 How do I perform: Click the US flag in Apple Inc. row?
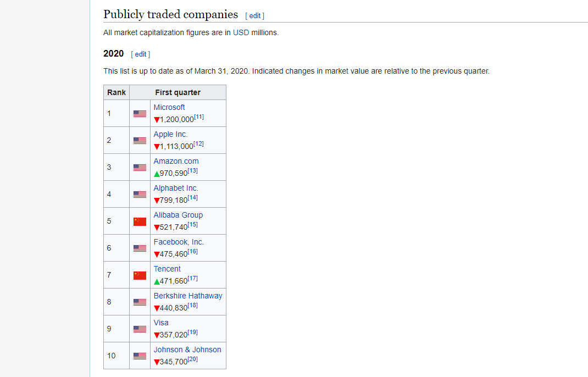point(140,141)
